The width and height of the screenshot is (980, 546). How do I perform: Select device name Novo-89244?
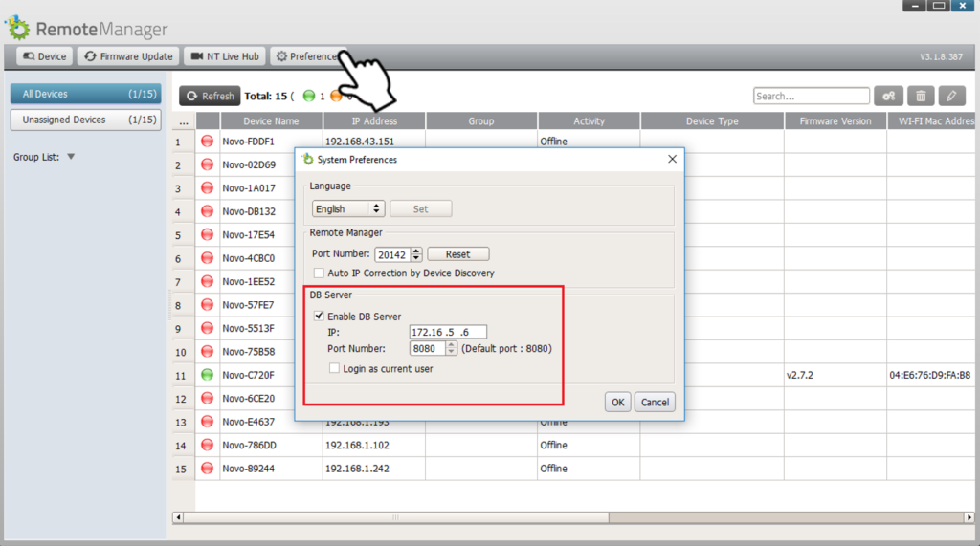(x=248, y=469)
